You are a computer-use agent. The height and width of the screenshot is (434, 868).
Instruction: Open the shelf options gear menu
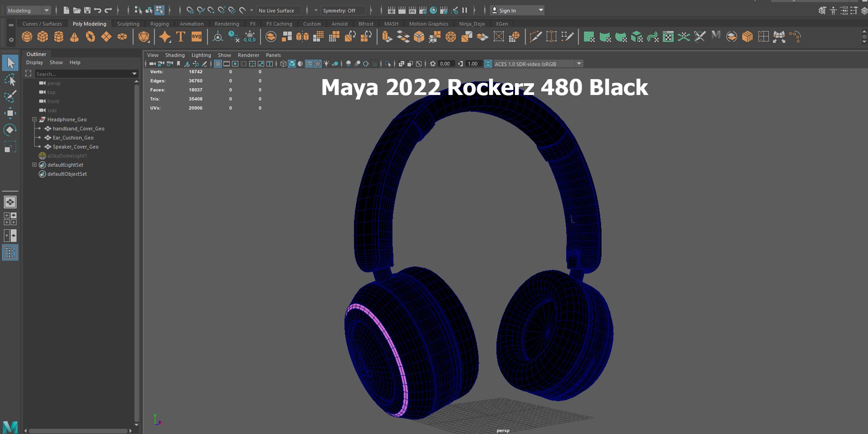tap(11, 40)
